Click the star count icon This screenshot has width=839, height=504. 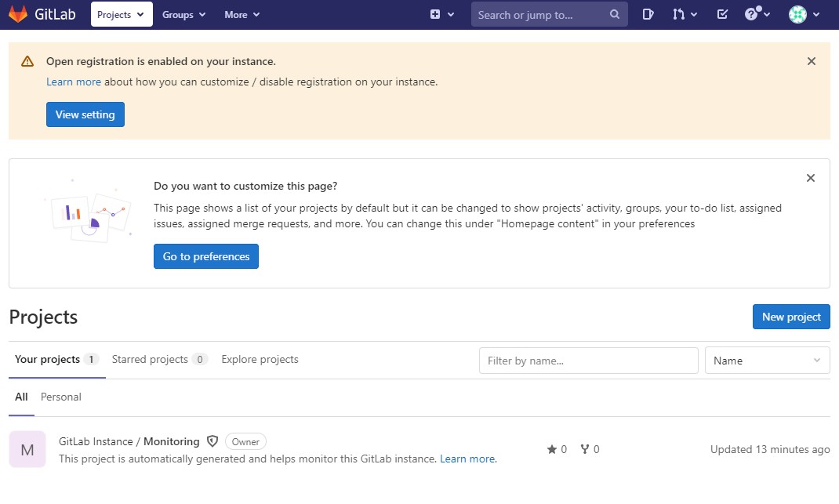click(552, 449)
